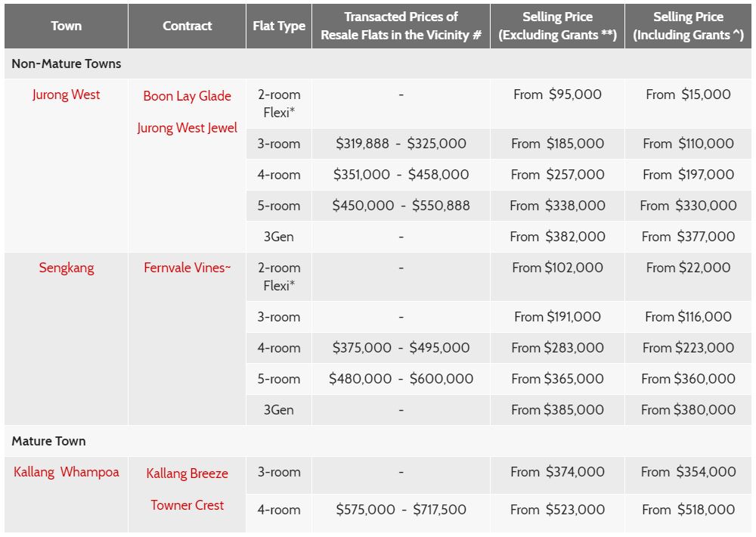
Task: Select the From $380,000 Sengkang 3Gen cell
Action: [x=688, y=410]
